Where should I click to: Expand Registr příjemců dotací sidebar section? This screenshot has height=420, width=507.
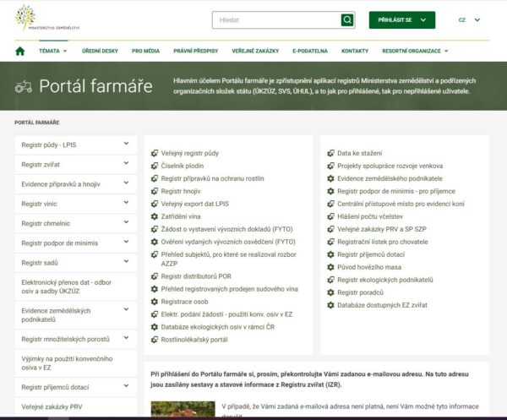(126, 385)
